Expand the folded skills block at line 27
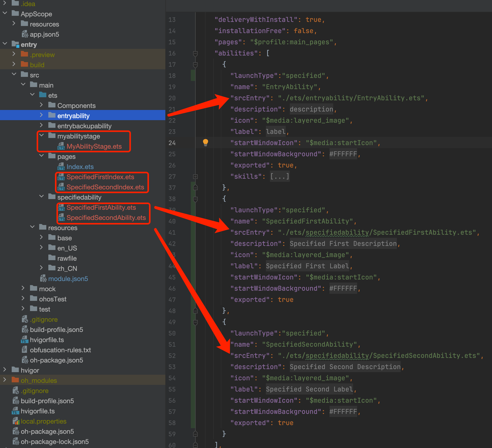Viewport: 492px width, 448px height. (x=195, y=176)
